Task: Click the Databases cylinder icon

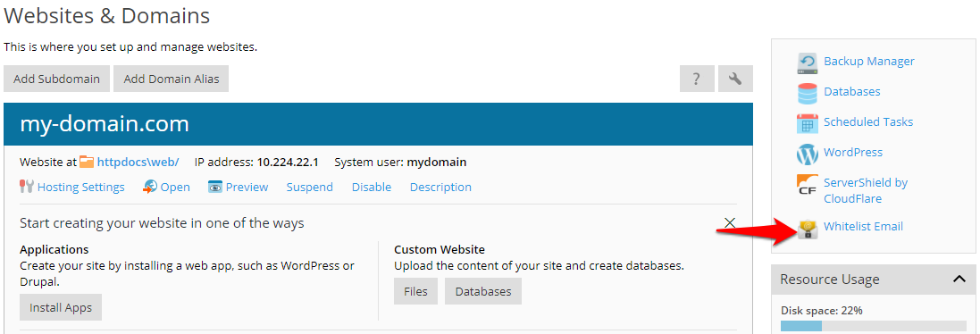Action: 808,92
